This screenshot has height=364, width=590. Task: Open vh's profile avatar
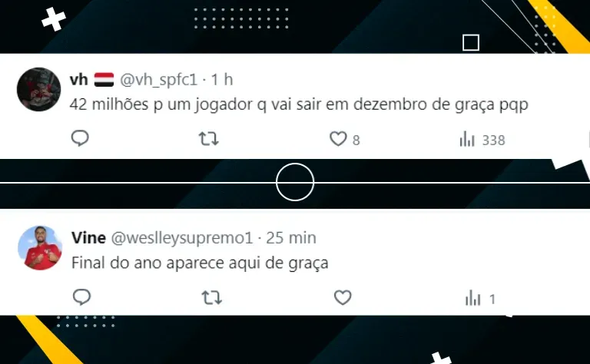(38, 89)
